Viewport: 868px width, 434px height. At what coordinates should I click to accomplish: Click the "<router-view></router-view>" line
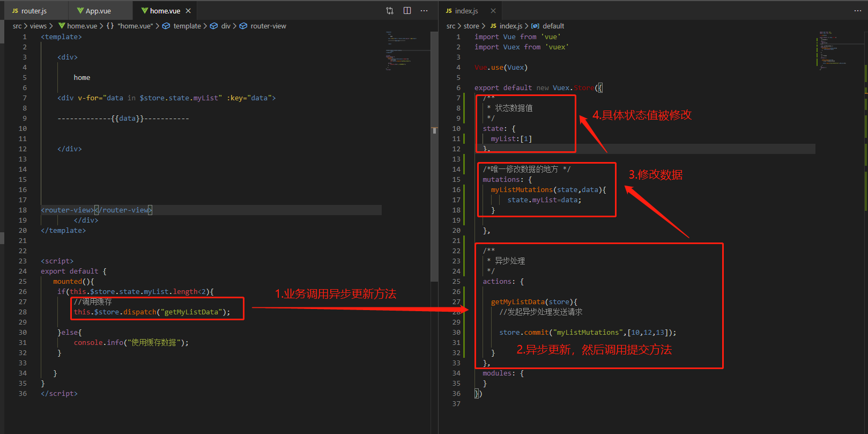tap(97, 210)
